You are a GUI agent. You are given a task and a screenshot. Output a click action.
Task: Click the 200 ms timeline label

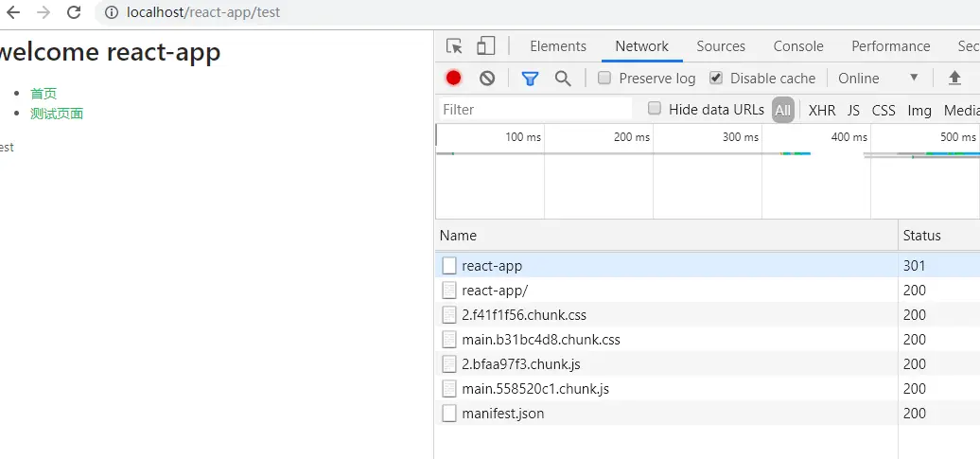[x=632, y=137]
